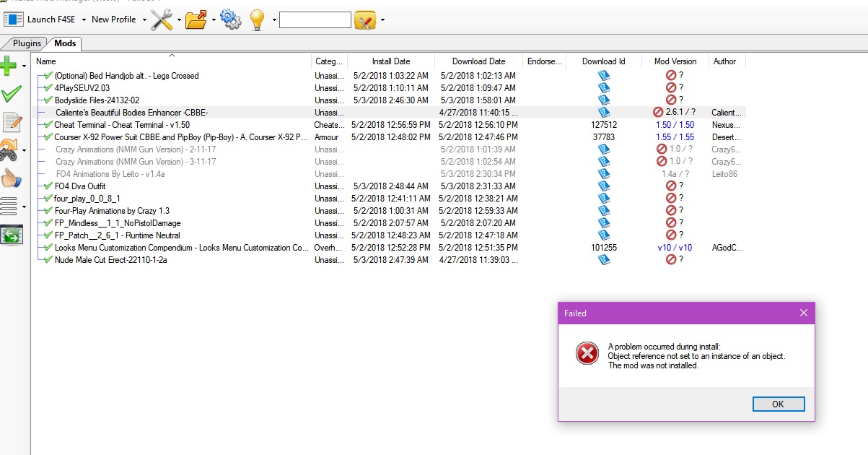Click the green plus Add Mod icon
868x455 pixels.
9,66
